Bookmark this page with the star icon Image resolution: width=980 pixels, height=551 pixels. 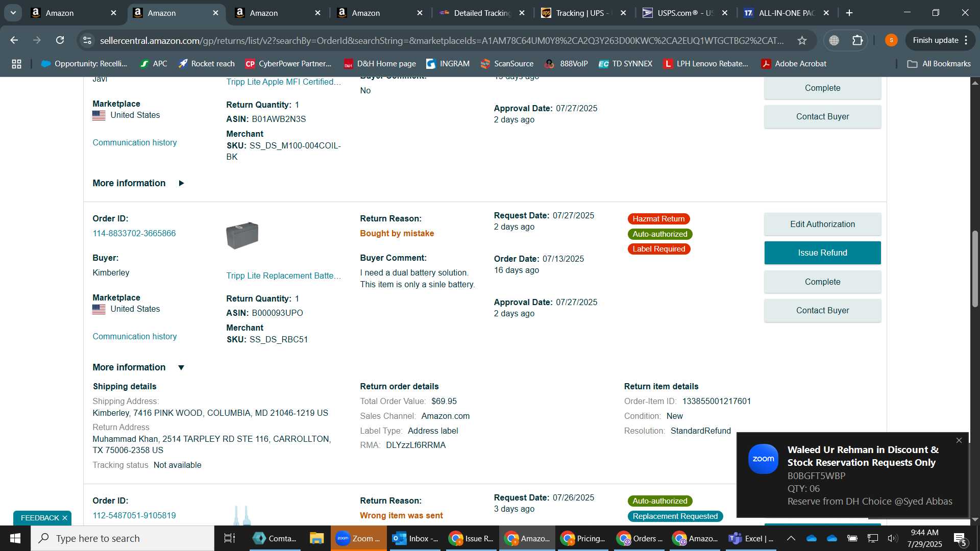point(802,40)
